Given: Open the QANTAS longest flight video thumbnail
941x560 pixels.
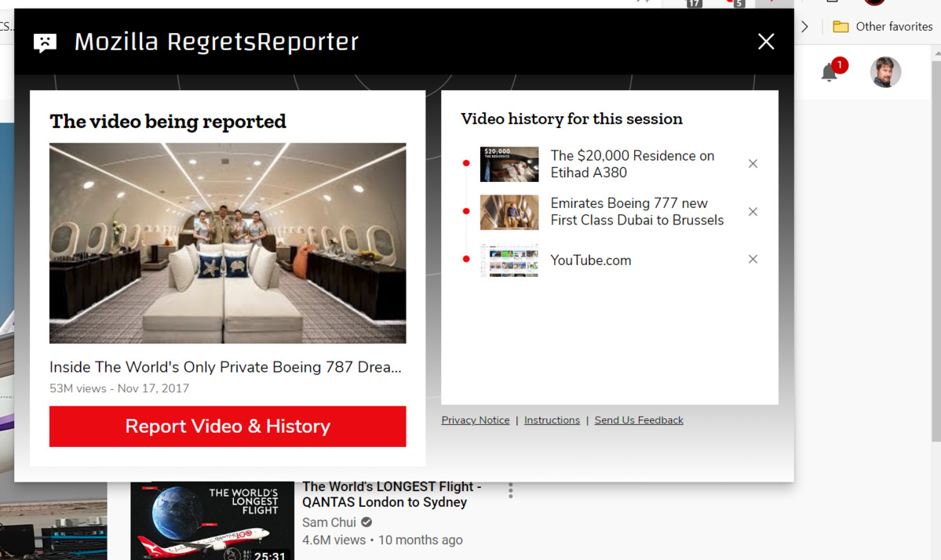Looking at the screenshot, I should (213, 521).
